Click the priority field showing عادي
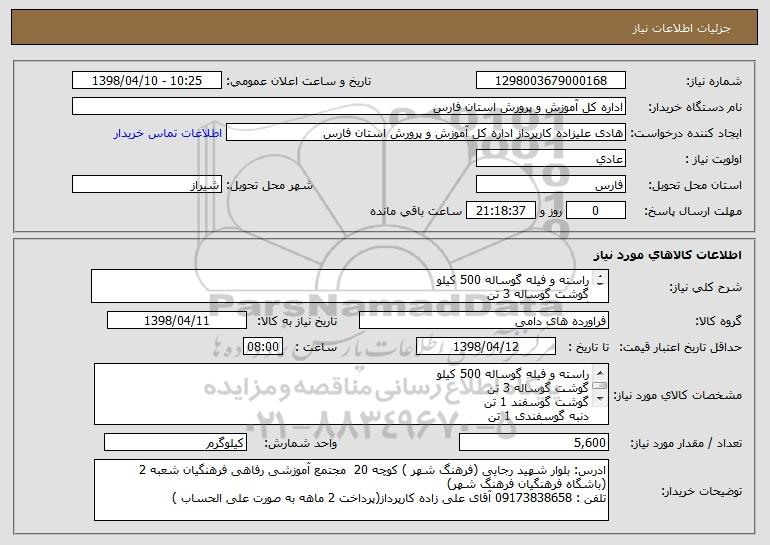The width and height of the screenshot is (770, 545). [x=550, y=159]
